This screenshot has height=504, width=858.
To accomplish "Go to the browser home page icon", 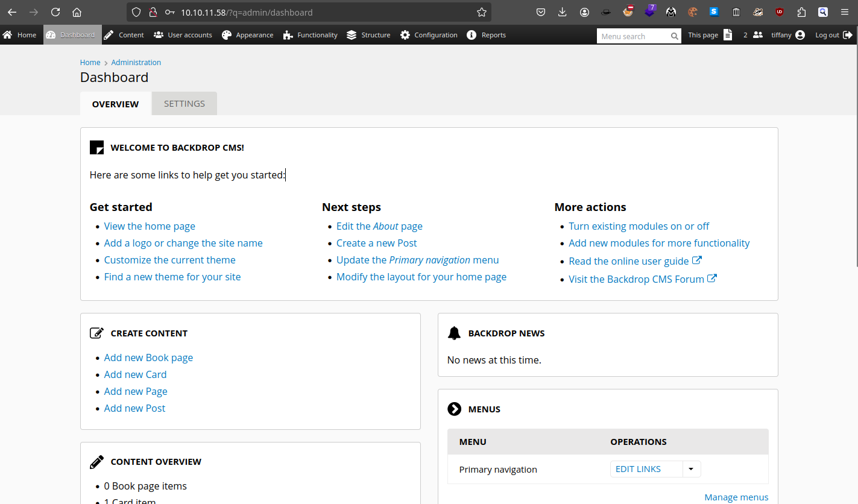I will [x=77, y=12].
